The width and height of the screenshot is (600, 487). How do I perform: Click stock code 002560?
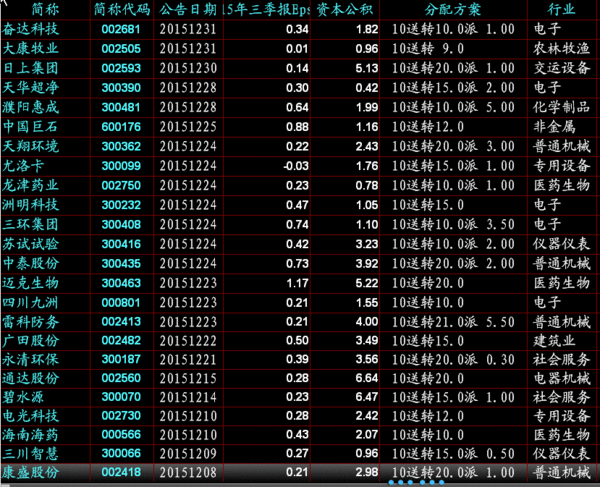point(121,378)
